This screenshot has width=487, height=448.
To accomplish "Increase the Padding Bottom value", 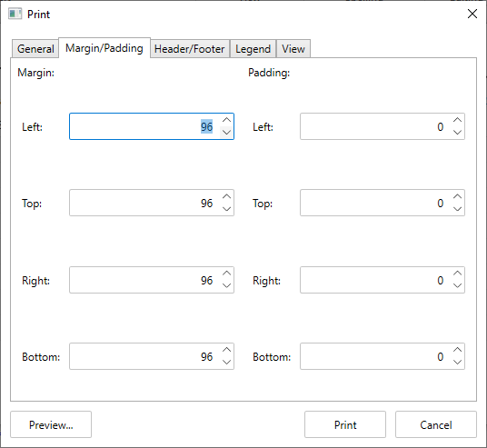I will (458, 350).
